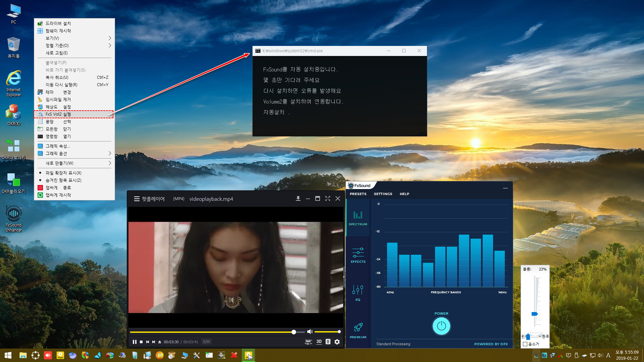644x362 pixels.
Task: Select 드라이버 설치 in context menu
Action: (74, 23)
